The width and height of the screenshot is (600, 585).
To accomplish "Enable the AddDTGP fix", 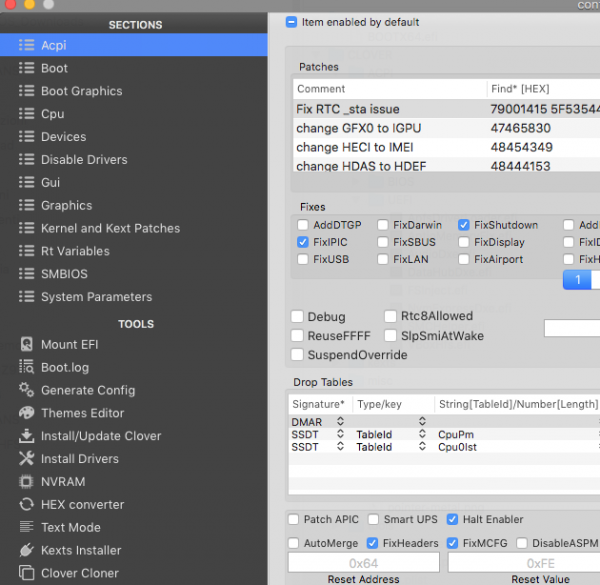I will click(x=304, y=225).
